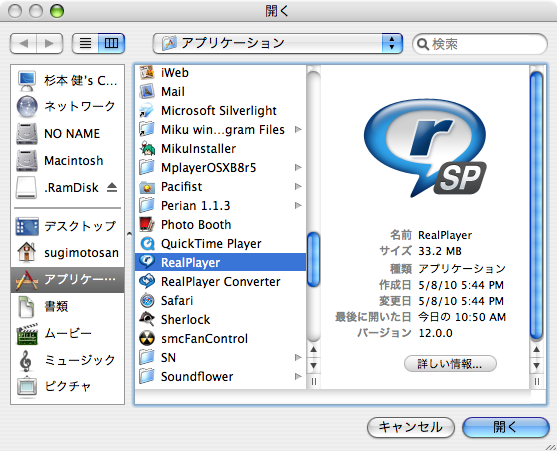The height and width of the screenshot is (451, 557).
Task: Click the sidebar collapse handle beside デスクトップ
Action: [x=129, y=234]
